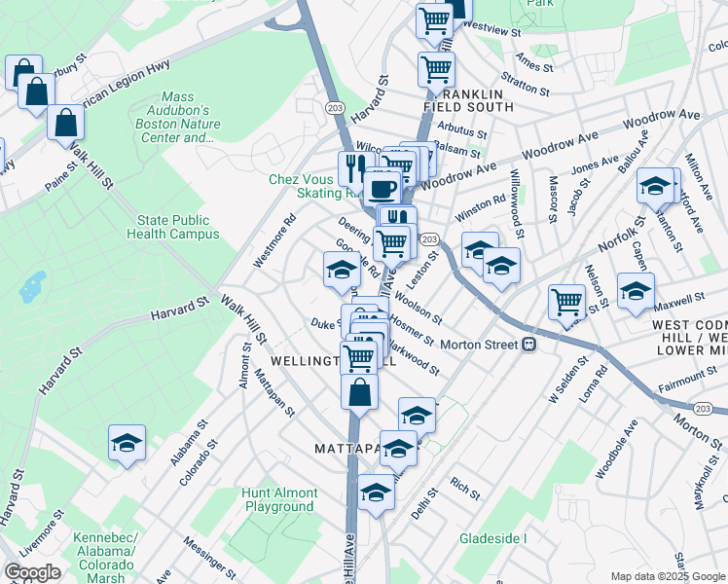Click the school marker beside Norfolk St
The width and height of the screenshot is (728, 584).
click(501, 267)
